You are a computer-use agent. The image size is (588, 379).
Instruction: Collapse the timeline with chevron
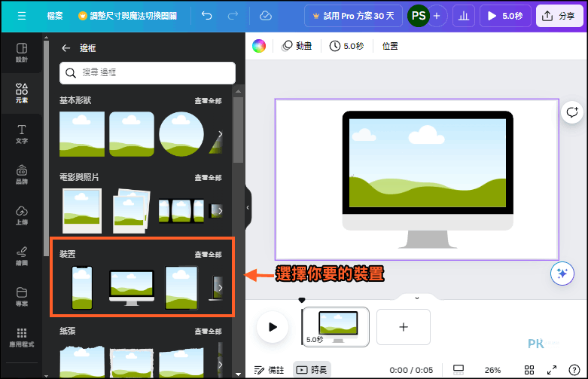pos(417,298)
